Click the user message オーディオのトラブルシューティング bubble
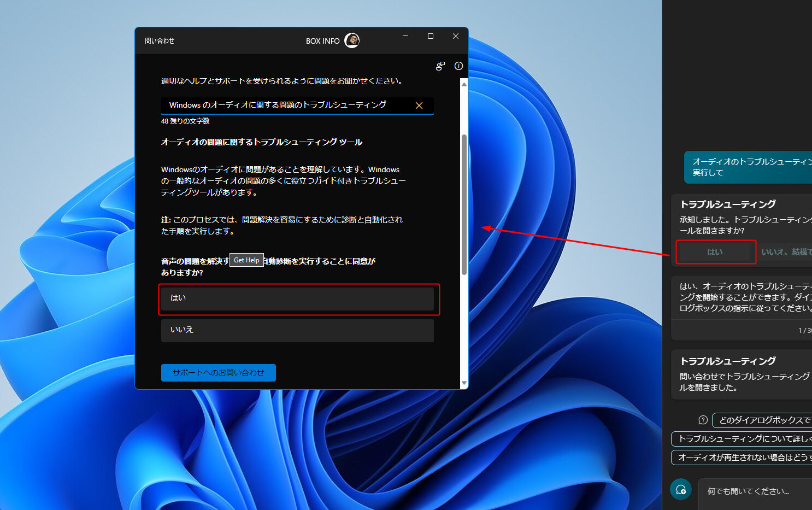812x510 pixels. tap(748, 167)
